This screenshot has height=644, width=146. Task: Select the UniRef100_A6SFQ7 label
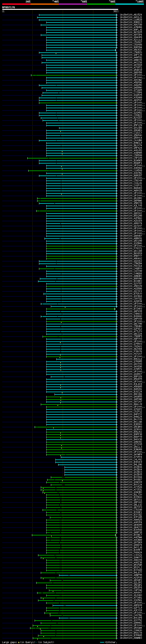tap(131, 100)
